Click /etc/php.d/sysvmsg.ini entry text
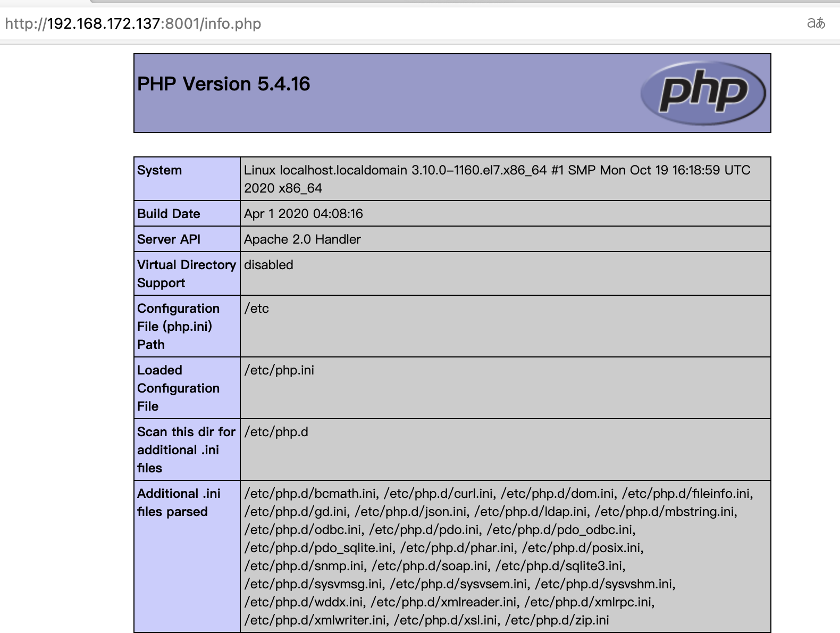Viewport: 840px width, 633px height. click(313, 584)
